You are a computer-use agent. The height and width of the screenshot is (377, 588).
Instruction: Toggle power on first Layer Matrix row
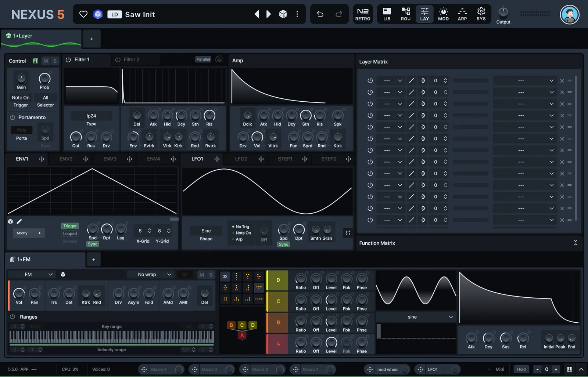pyautogui.click(x=370, y=80)
